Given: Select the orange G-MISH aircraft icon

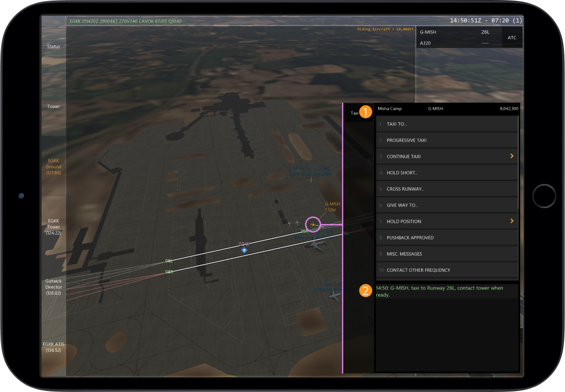Looking at the screenshot, I should point(313,225).
